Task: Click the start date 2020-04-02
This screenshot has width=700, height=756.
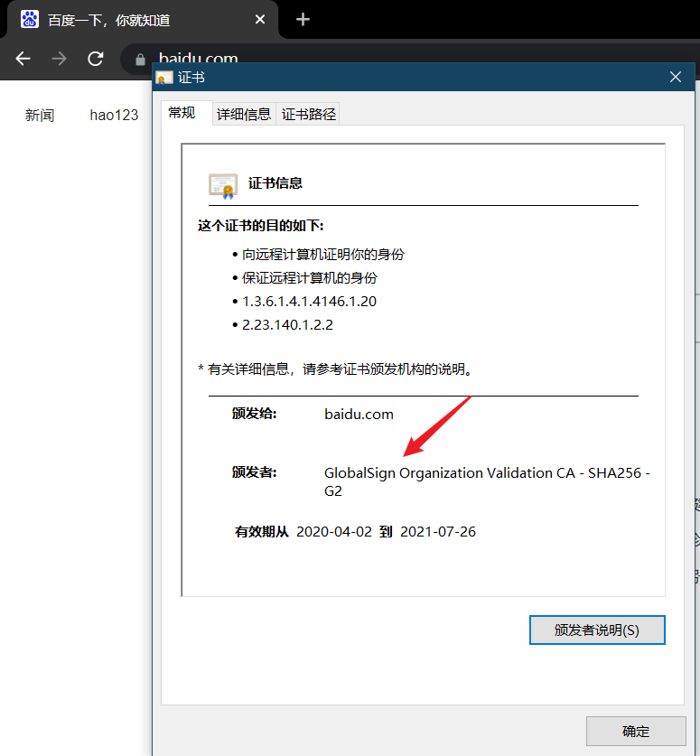Action: click(x=334, y=532)
